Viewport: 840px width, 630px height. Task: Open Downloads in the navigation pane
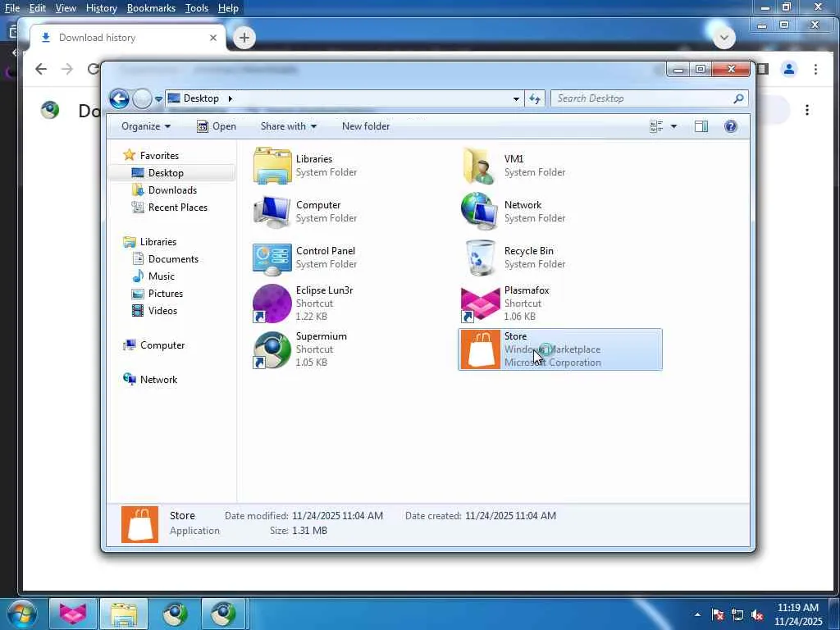[x=172, y=190]
